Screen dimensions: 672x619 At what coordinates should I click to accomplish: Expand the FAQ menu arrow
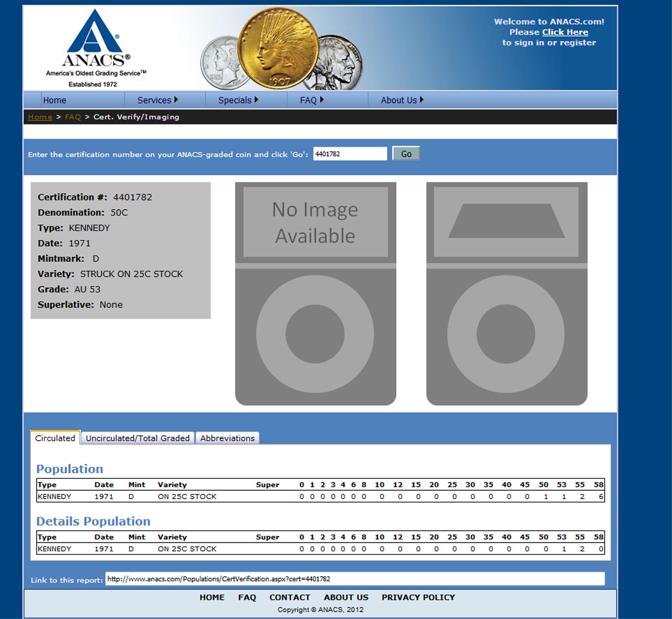coord(322,100)
